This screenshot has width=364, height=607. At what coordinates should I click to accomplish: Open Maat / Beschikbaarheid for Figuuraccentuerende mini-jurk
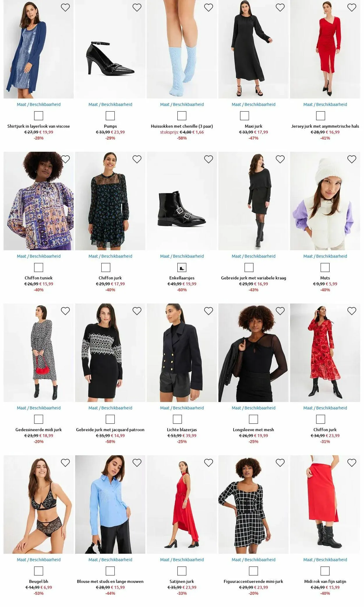(253, 560)
